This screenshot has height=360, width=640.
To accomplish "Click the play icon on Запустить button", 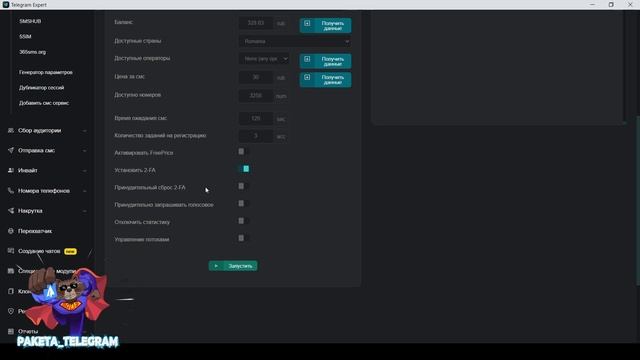I will click(x=216, y=266).
